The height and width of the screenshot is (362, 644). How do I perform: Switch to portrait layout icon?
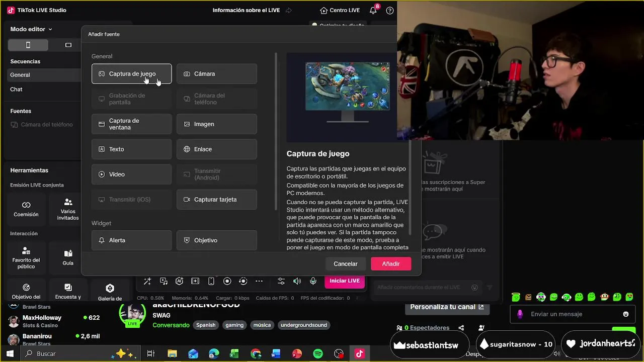point(28,45)
